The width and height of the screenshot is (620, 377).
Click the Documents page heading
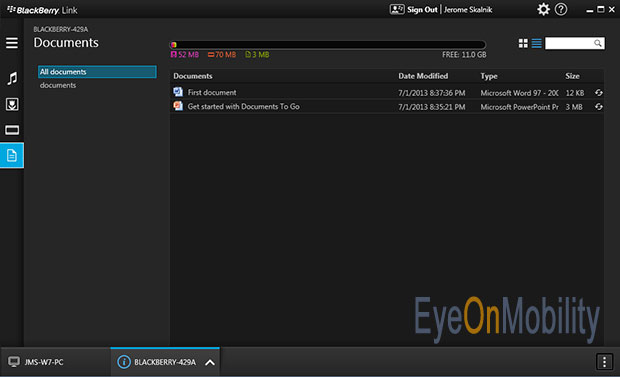[66, 43]
